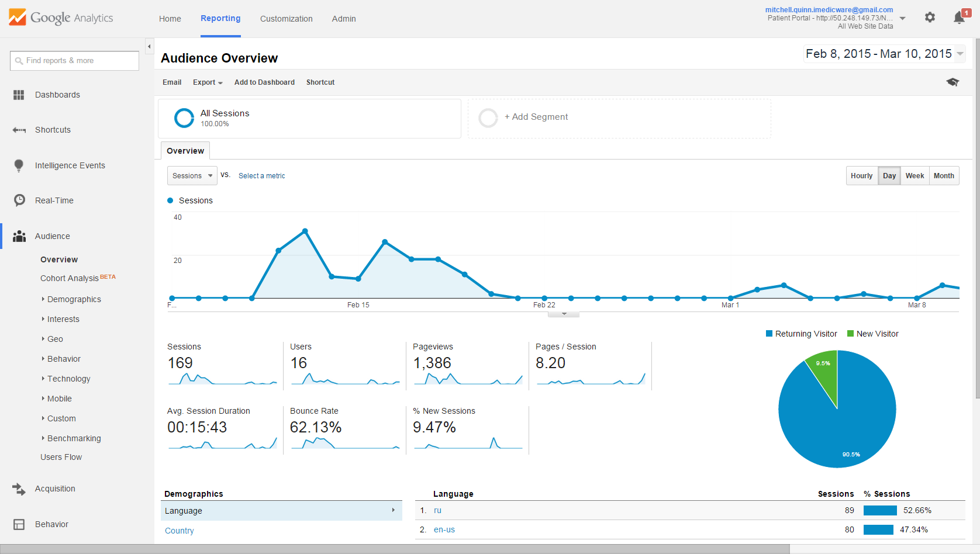Select Week chart granularity
980x554 pixels.
point(915,176)
